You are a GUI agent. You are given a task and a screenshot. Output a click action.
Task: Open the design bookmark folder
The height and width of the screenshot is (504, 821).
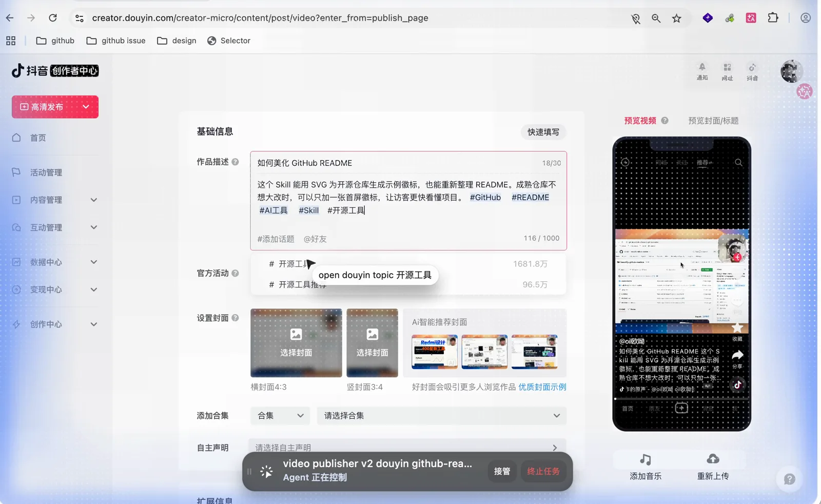pos(177,41)
